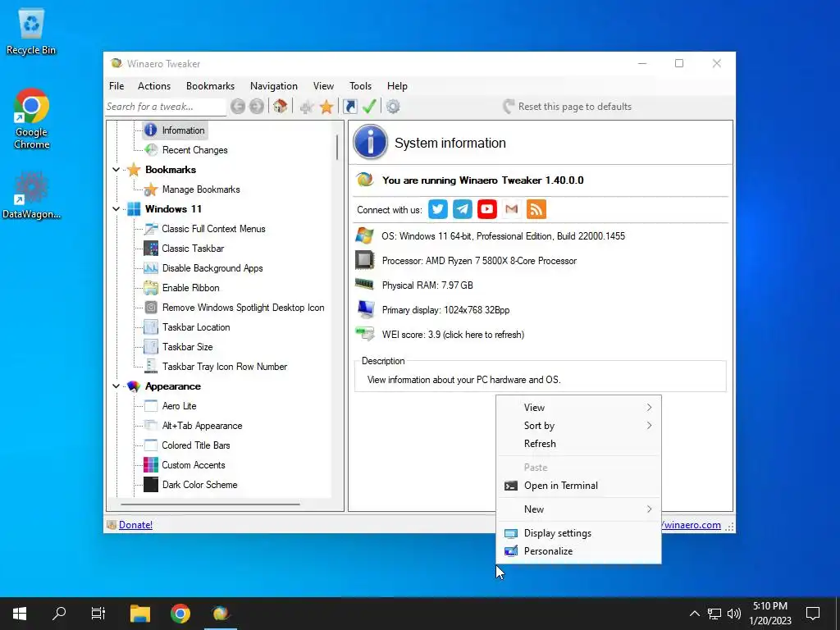Collapse the Bookmarks tree section
Image resolution: width=840 pixels, height=630 pixels.
point(116,170)
